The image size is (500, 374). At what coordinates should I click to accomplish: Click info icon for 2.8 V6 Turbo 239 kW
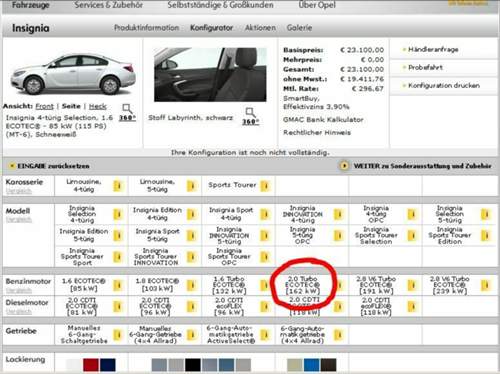click(x=486, y=285)
